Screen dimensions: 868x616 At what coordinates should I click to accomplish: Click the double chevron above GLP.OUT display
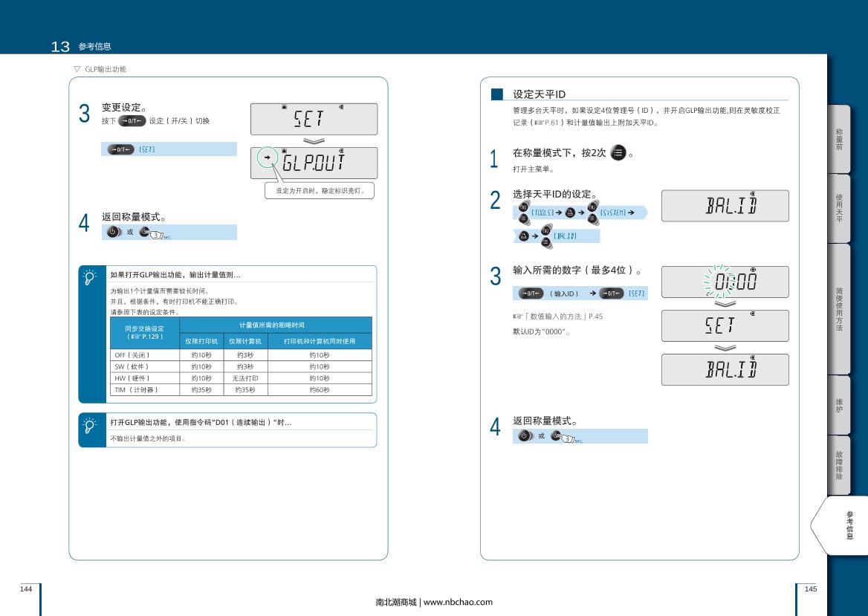tap(314, 140)
